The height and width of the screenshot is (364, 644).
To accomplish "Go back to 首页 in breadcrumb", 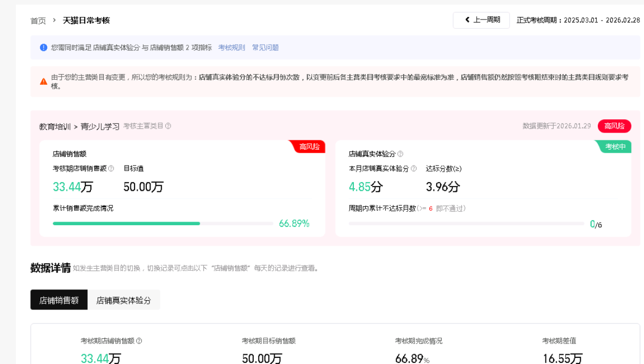I will 38,21.
